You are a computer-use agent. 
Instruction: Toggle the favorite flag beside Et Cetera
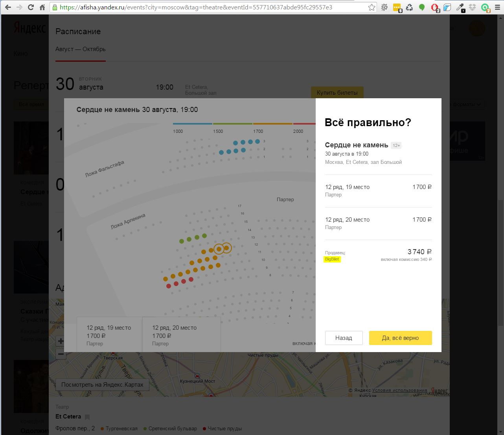click(x=87, y=417)
